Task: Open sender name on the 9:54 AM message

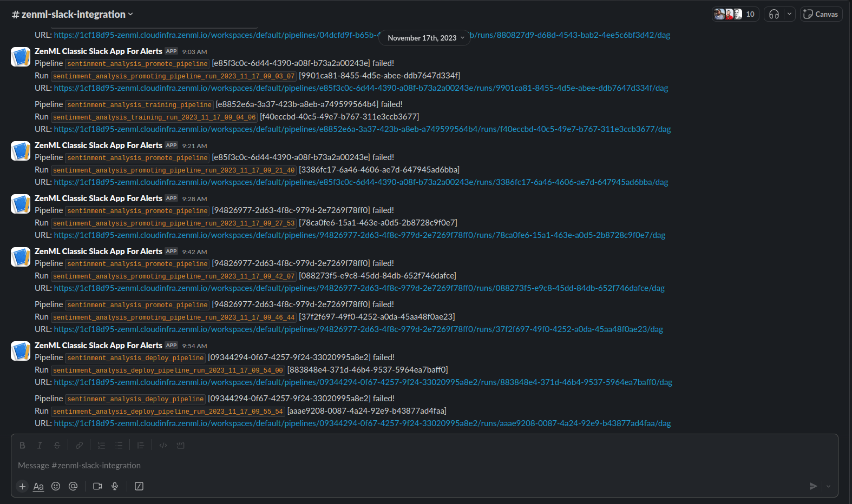Action: tap(99, 345)
